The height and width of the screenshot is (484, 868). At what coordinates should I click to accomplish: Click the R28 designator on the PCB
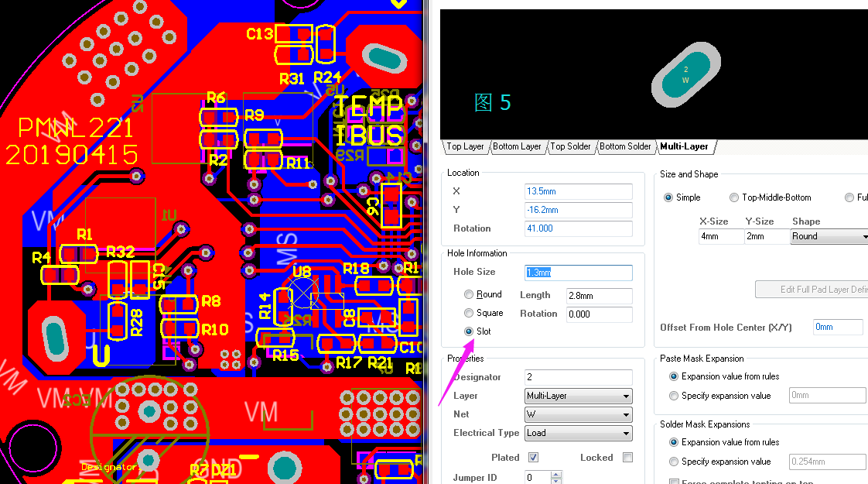pos(137,323)
